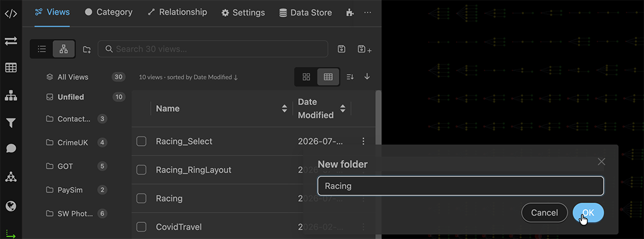The width and height of the screenshot is (644, 239).
Task: Switch to the Data Store tab
Action: click(x=305, y=13)
